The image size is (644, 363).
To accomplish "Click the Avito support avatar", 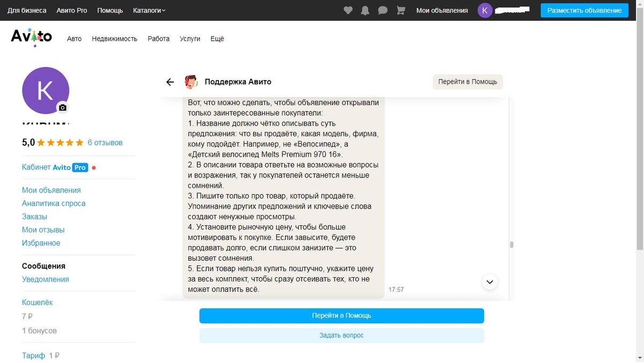I will click(191, 82).
